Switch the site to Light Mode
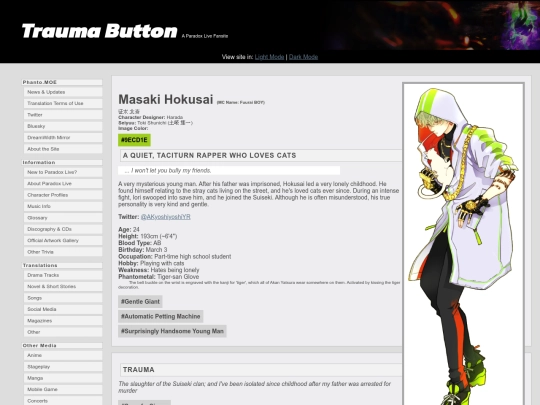Viewport: 540px width, 405px height. coord(269,57)
